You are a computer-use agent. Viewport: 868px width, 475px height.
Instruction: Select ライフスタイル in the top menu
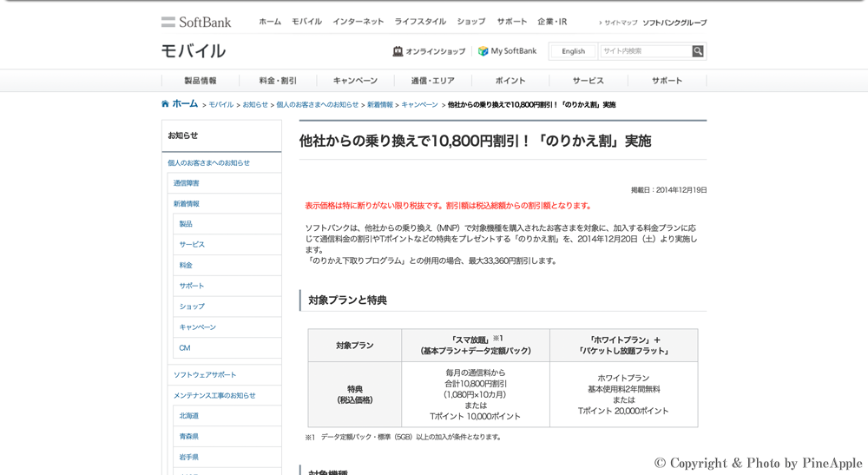419,22
